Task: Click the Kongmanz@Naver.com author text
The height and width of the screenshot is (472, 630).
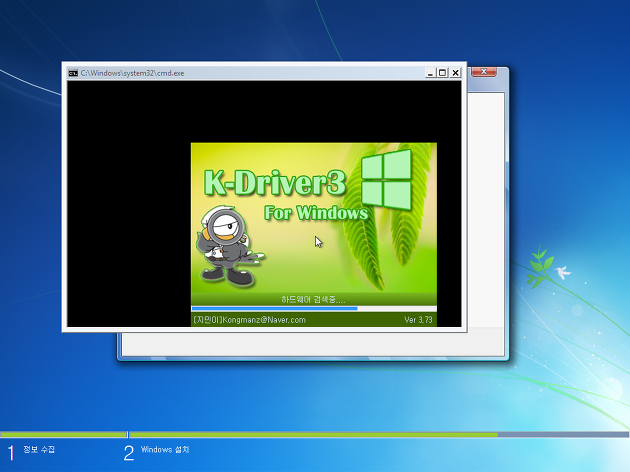Action: click(x=249, y=320)
